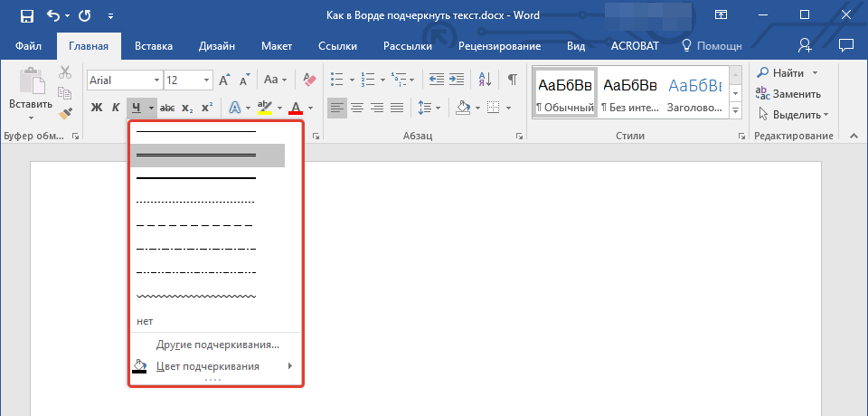868x416 pixels.
Task: Open the font size dropdown showing 12
Action: tap(207, 80)
